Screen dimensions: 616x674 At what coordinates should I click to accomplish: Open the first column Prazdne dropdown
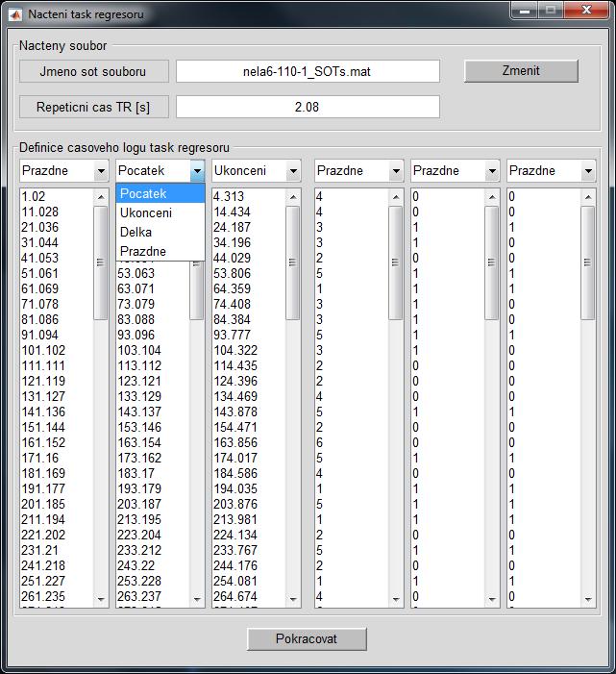64,170
